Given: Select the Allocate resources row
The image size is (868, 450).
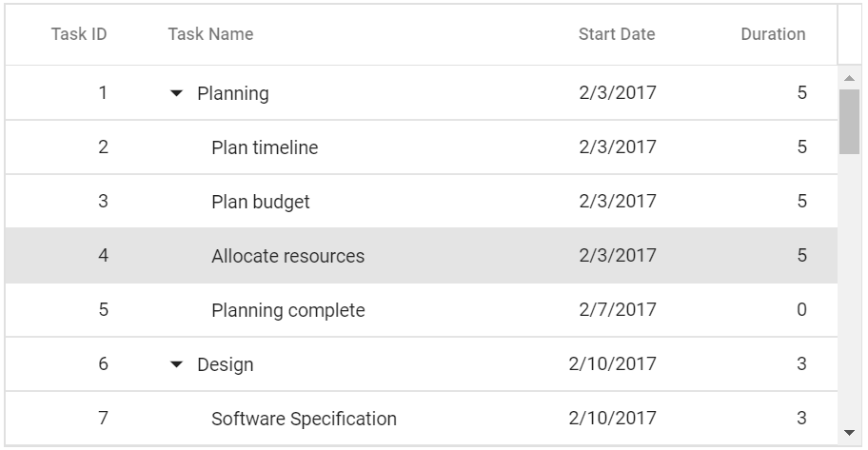Looking at the screenshot, I should (287, 256).
